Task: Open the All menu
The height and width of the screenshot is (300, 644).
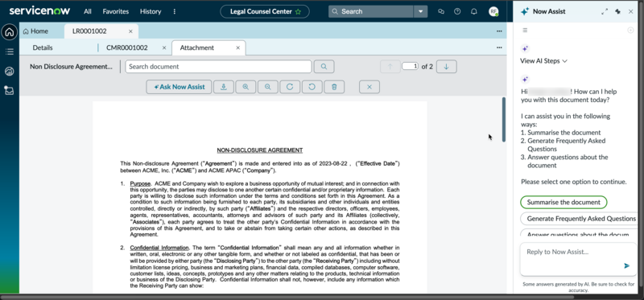Action: coord(88,11)
